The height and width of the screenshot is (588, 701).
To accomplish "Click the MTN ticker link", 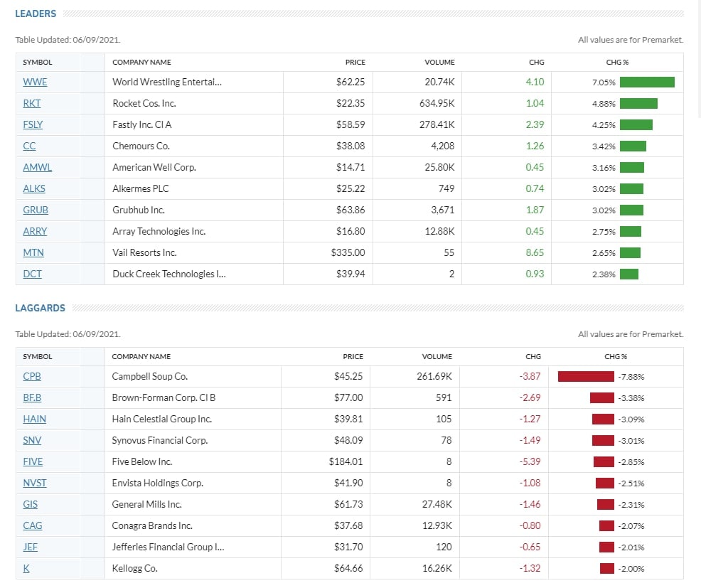I will [x=33, y=252].
